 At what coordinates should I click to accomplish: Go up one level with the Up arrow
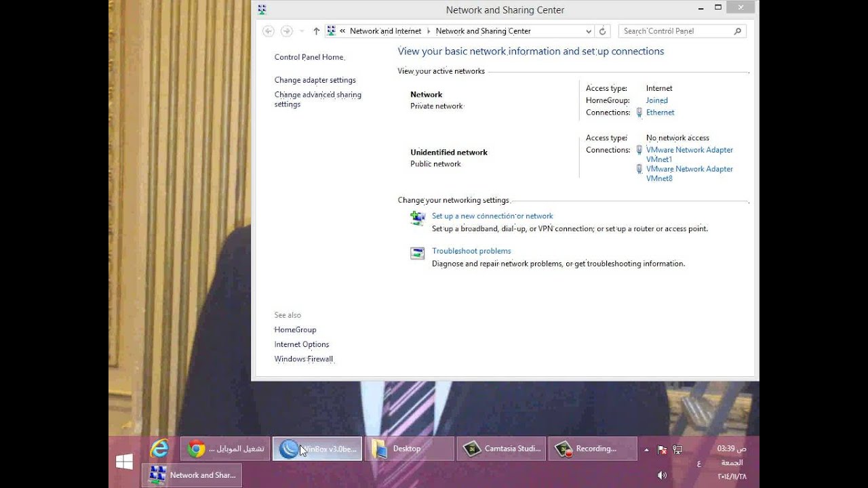coord(317,31)
